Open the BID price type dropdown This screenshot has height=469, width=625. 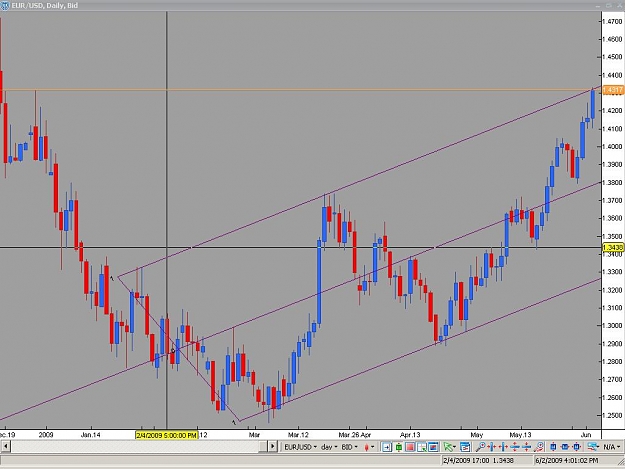[x=350, y=447]
